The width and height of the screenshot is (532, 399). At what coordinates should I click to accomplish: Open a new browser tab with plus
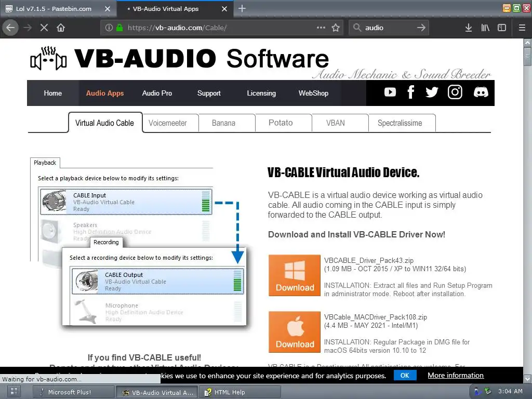242,8
